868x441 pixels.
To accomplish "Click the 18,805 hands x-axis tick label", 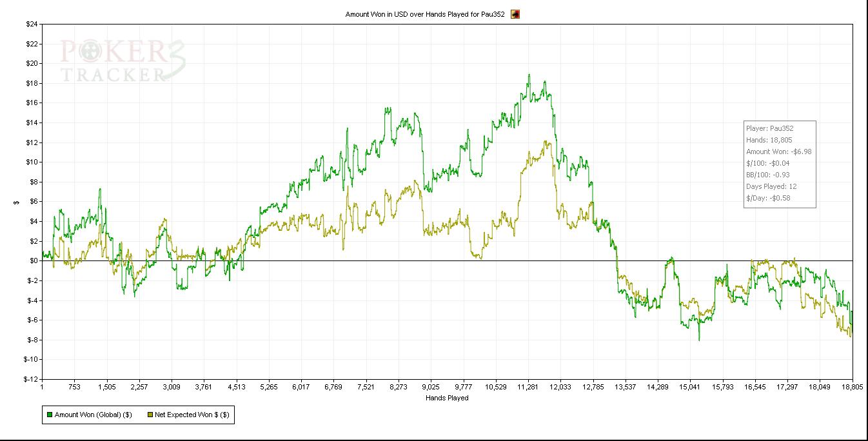I will [x=852, y=387].
